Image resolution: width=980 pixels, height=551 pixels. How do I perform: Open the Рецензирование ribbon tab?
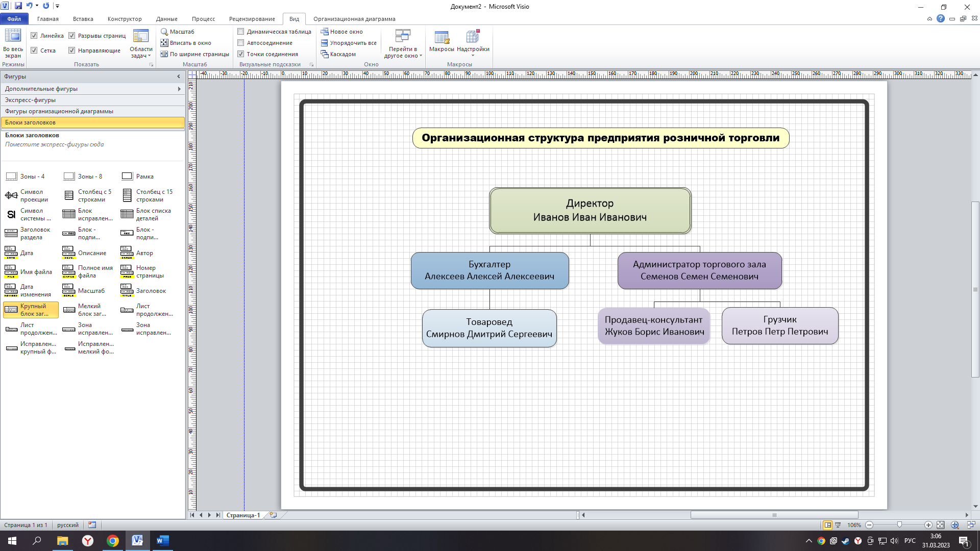tap(253, 18)
